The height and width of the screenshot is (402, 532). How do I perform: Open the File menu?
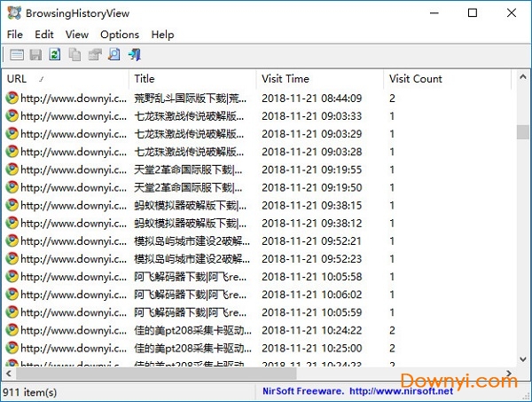tap(14, 35)
